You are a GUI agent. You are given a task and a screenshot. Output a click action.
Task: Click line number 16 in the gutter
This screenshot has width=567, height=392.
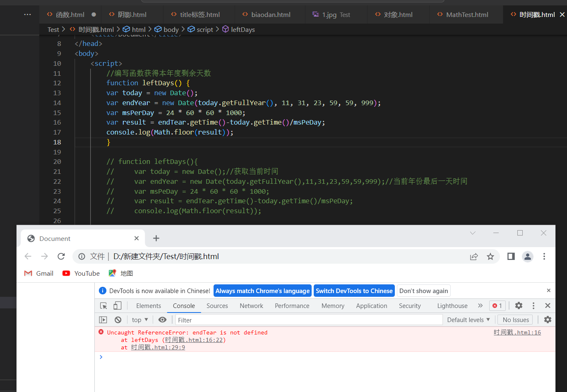(57, 123)
